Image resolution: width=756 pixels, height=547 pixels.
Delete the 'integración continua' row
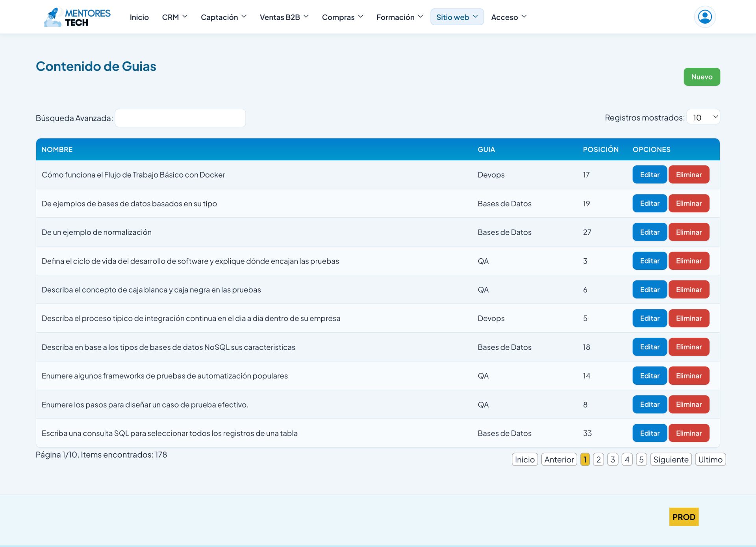689,319
